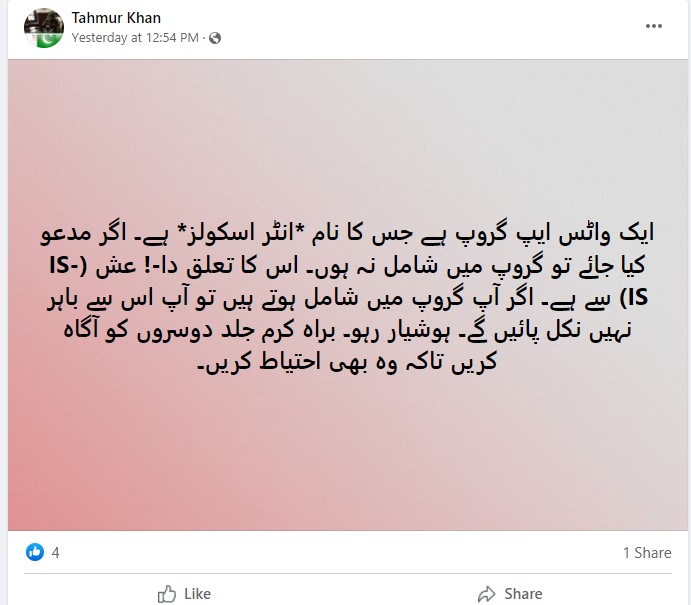Click the last line of Urdu text
This screenshot has height=605, width=691.
tap(347, 362)
